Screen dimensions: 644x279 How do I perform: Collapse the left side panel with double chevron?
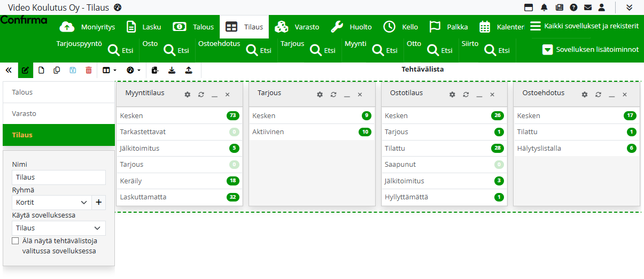click(x=9, y=70)
